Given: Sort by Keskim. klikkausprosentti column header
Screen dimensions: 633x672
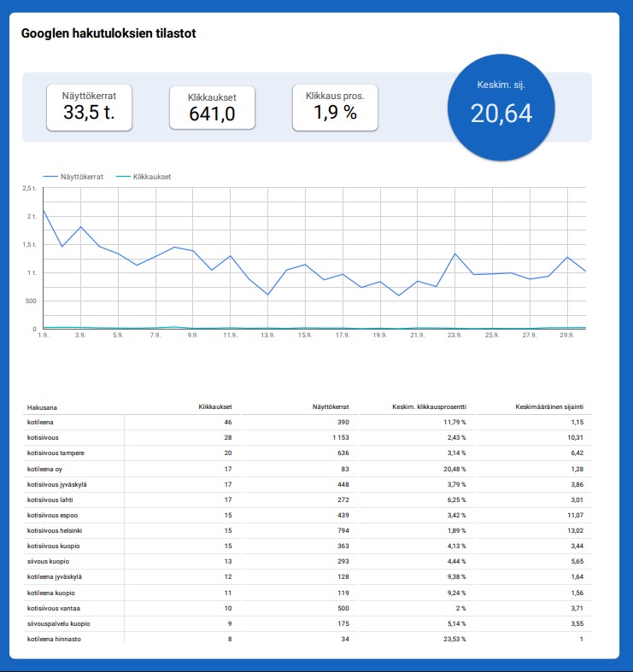Looking at the screenshot, I should point(434,407).
